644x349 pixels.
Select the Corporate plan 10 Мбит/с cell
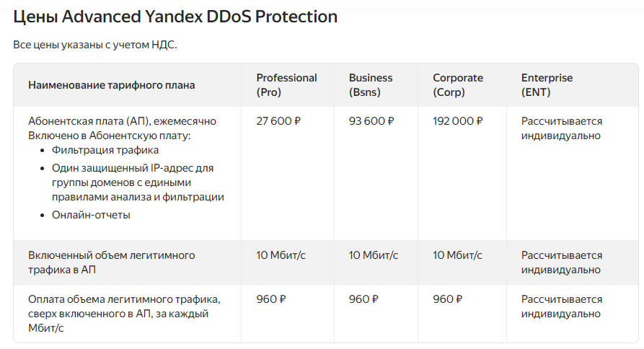(457, 255)
